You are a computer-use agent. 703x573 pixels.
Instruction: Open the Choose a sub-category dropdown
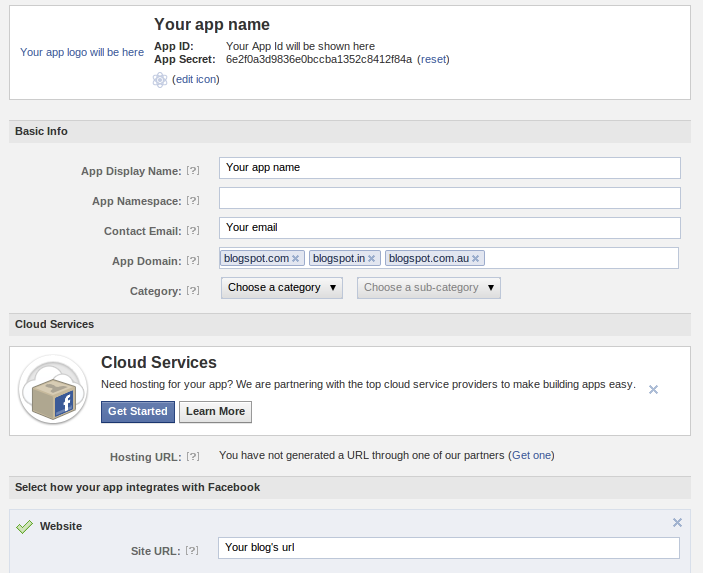[x=428, y=288]
